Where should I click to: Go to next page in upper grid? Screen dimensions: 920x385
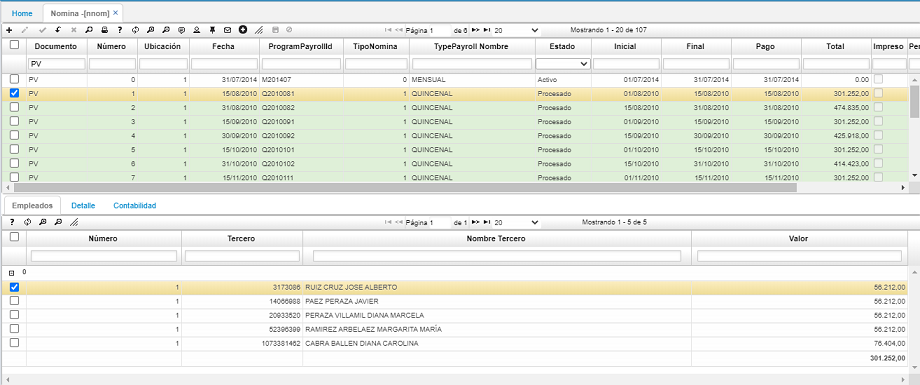pos(475,30)
